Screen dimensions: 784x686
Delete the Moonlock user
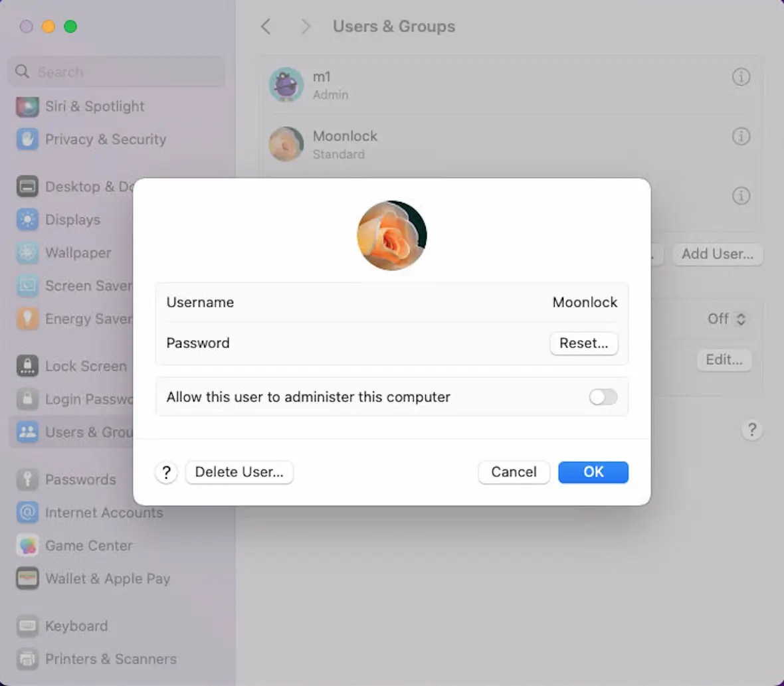coord(239,472)
